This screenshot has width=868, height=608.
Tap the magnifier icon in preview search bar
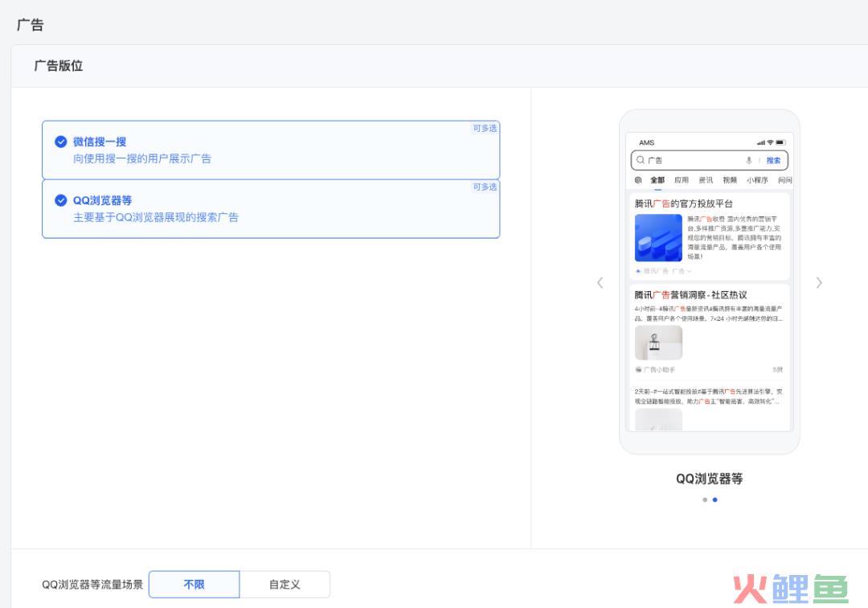tap(640, 160)
